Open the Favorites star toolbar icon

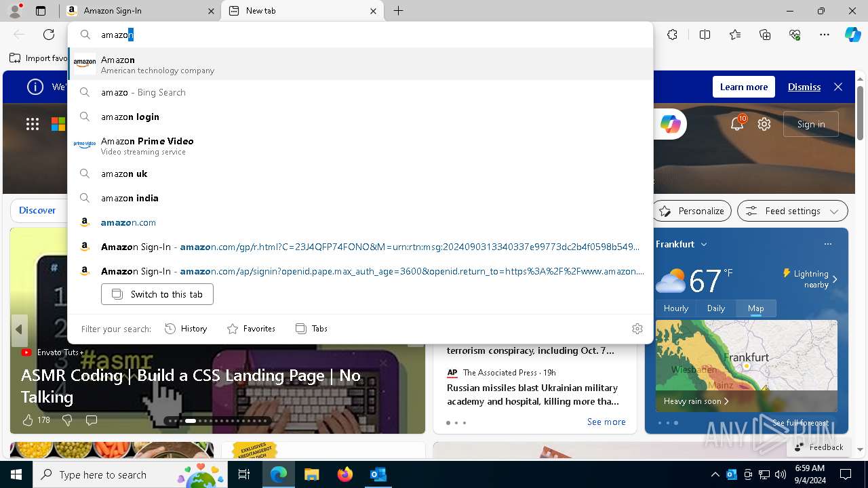[x=735, y=35]
